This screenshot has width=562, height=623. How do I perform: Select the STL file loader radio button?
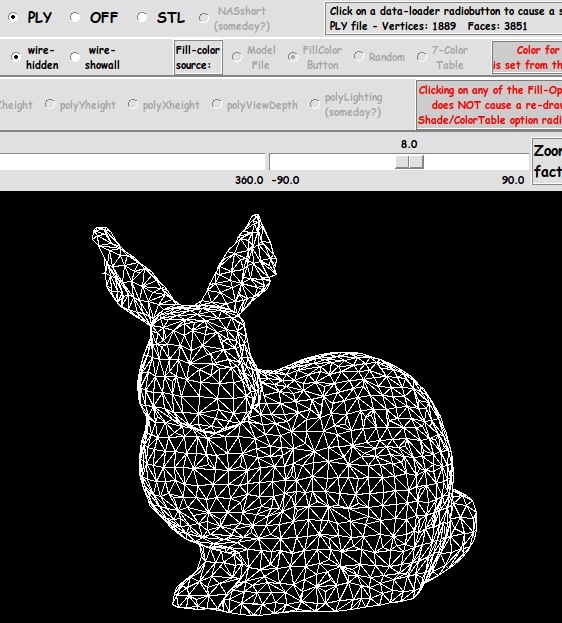[x=141, y=17]
